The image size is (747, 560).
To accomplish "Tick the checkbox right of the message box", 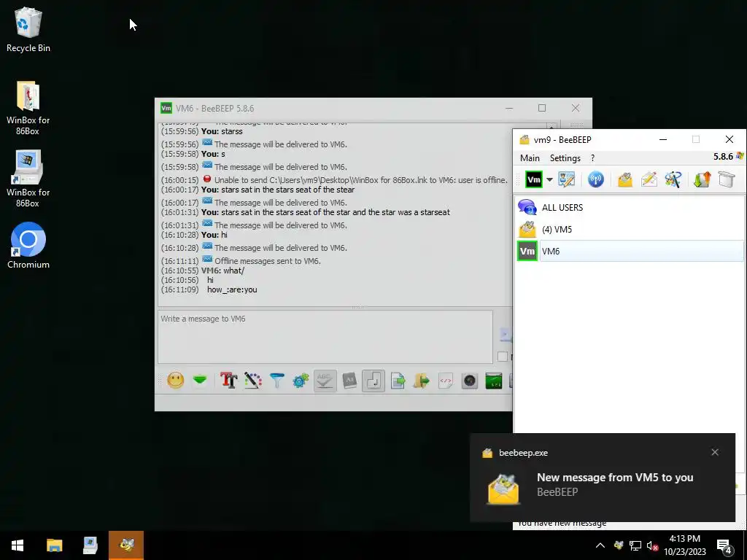I will [x=502, y=356].
